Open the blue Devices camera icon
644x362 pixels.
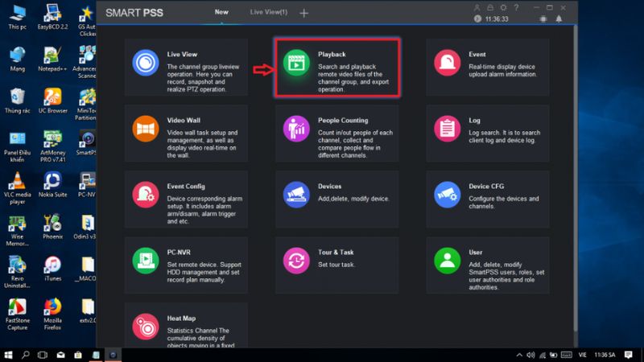point(296,194)
